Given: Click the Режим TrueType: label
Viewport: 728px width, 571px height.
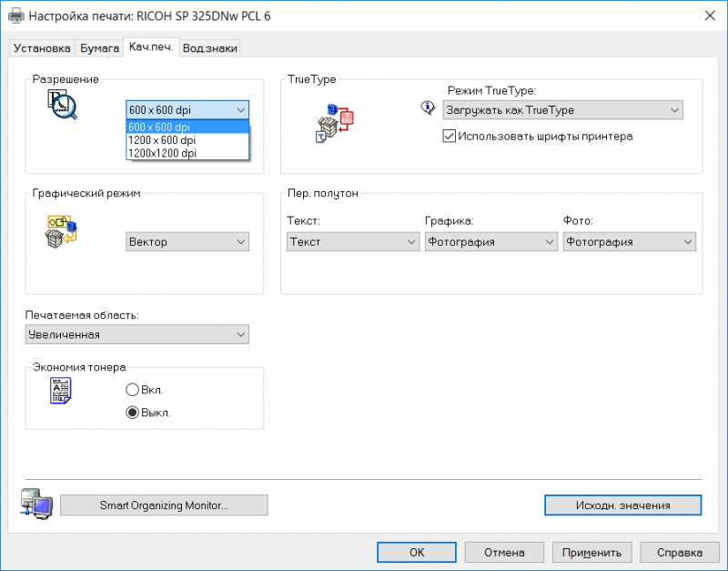Looking at the screenshot, I should [491, 90].
